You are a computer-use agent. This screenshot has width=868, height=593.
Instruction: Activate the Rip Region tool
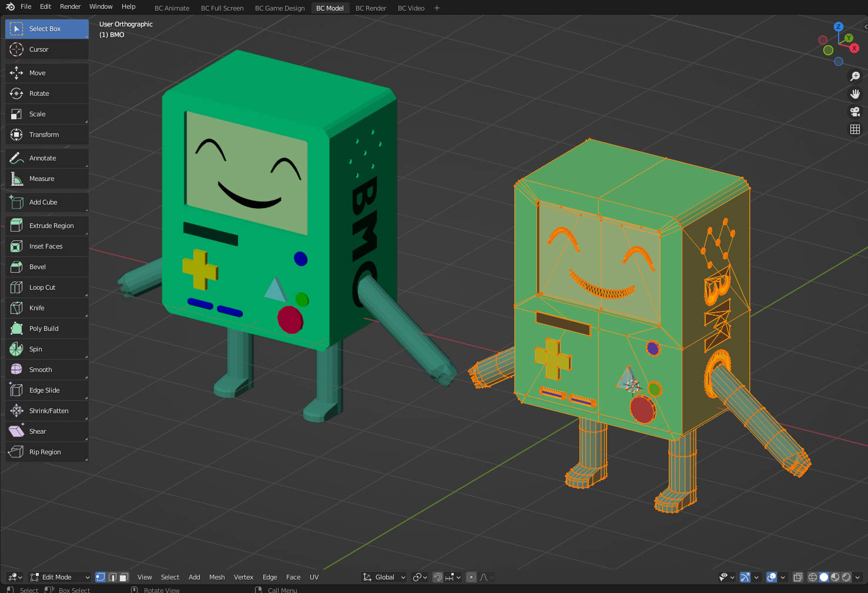[x=47, y=452]
